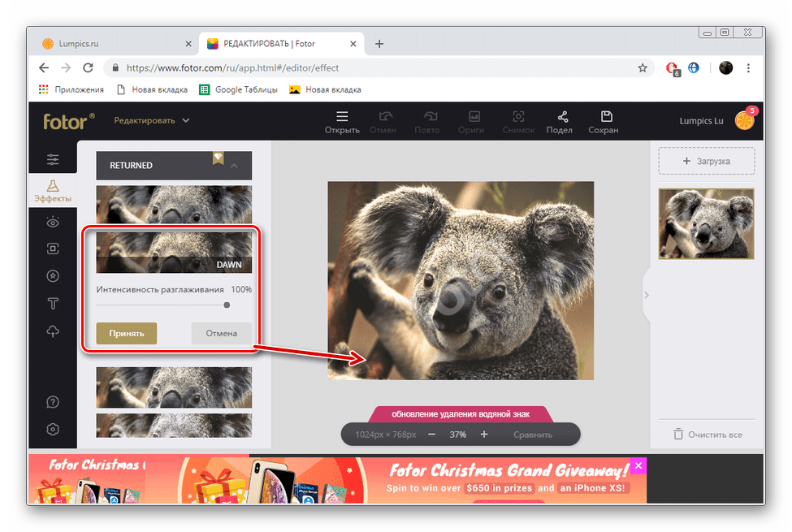Image resolution: width=792 pixels, height=532 pixels.
Task: Open the first Новая вкладка bookmark
Action: [152, 89]
